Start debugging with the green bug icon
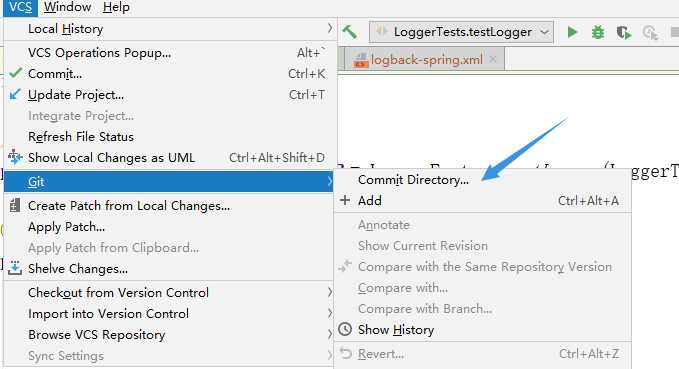 598,32
